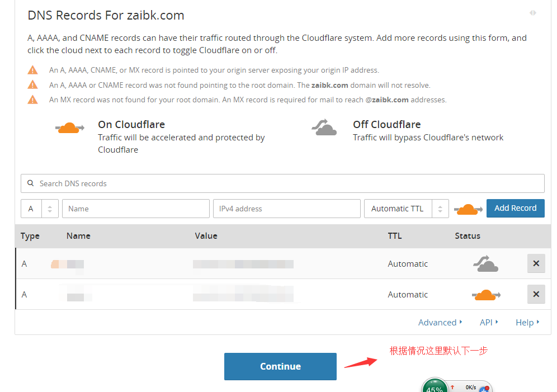The width and height of the screenshot is (557, 392).
Task: Click the On Cloudflare heading text
Action: (x=131, y=125)
